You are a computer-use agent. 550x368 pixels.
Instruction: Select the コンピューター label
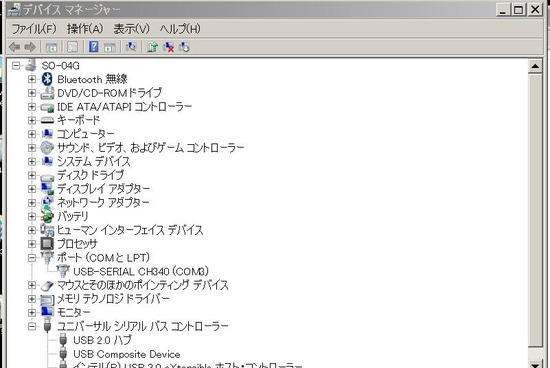(86, 134)
